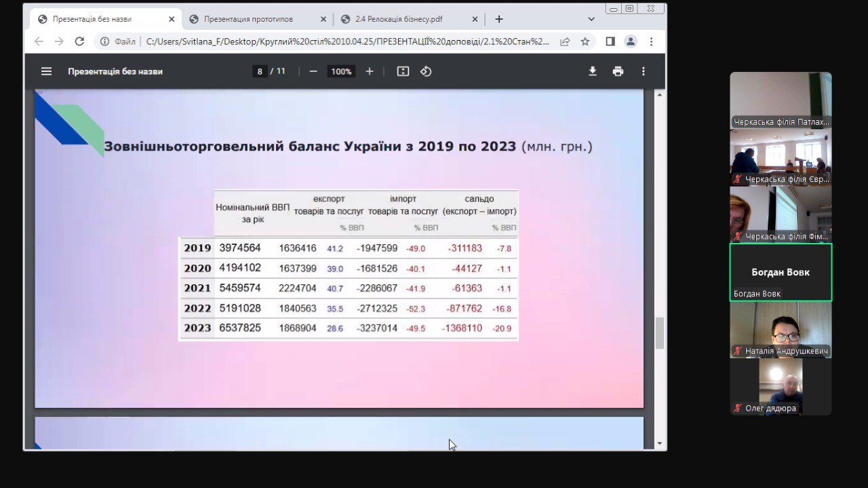The height and width of the screenshot is (488, 868).
Task: Expand the tab search chevron
Action: point(591,19)
